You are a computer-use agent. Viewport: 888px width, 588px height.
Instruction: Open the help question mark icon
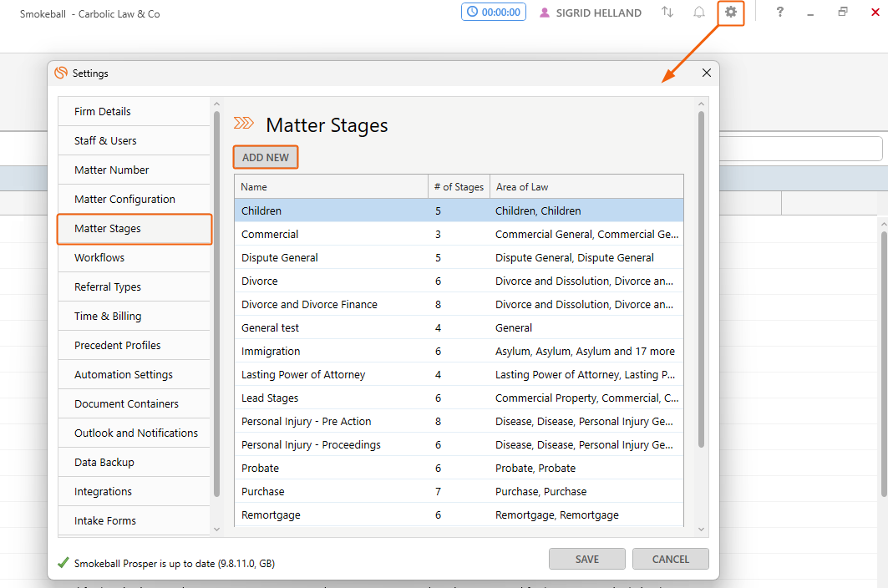[780, 12]
